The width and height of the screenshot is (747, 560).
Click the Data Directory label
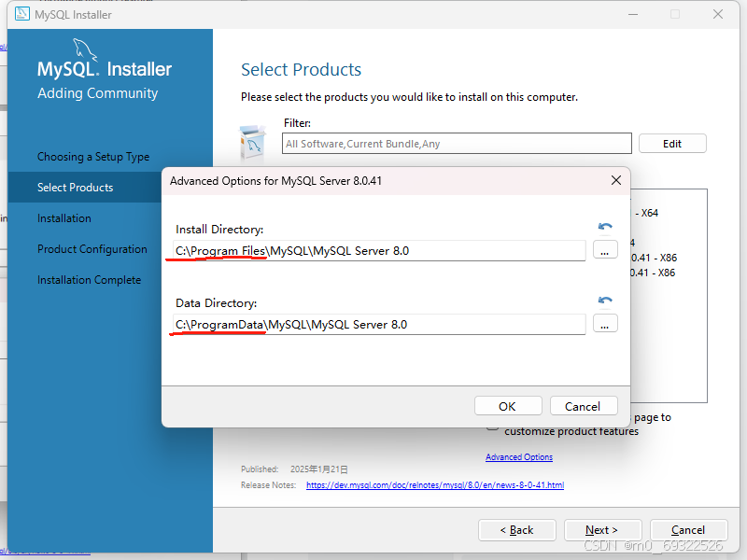[x=217, y=303]
